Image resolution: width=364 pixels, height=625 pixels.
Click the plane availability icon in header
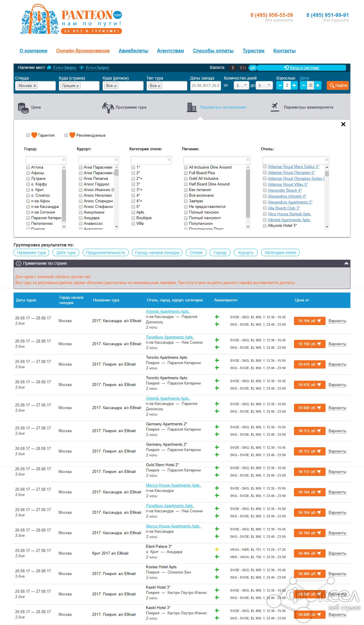[82, 67]
